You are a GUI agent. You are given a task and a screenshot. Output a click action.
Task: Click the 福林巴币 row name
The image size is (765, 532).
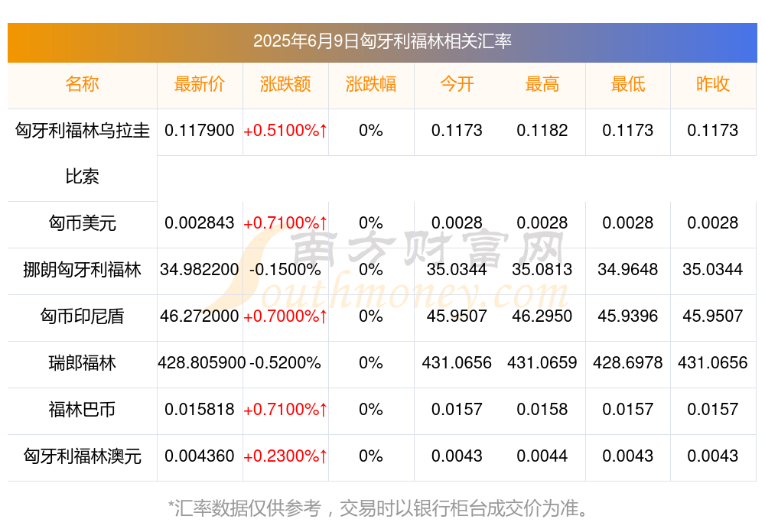[82, 410]
